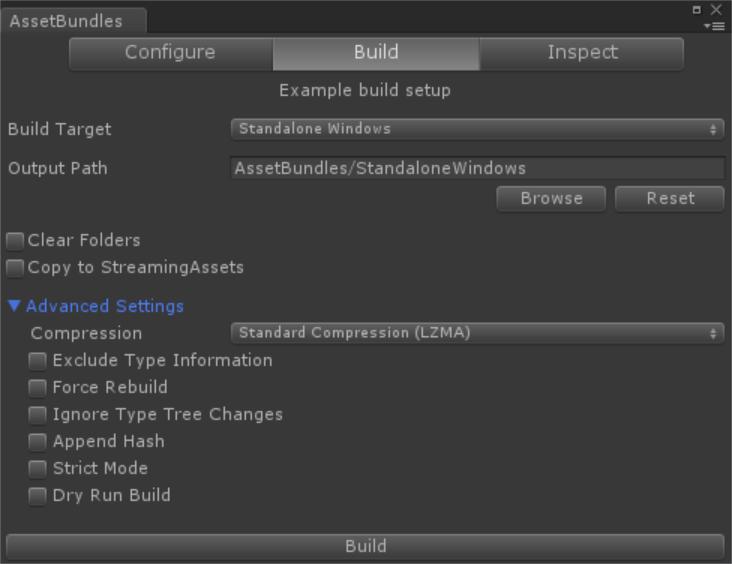Close the AssetBundles window
Image resolution: width=732 pixels, height=564 pixels.
(716, 9)
